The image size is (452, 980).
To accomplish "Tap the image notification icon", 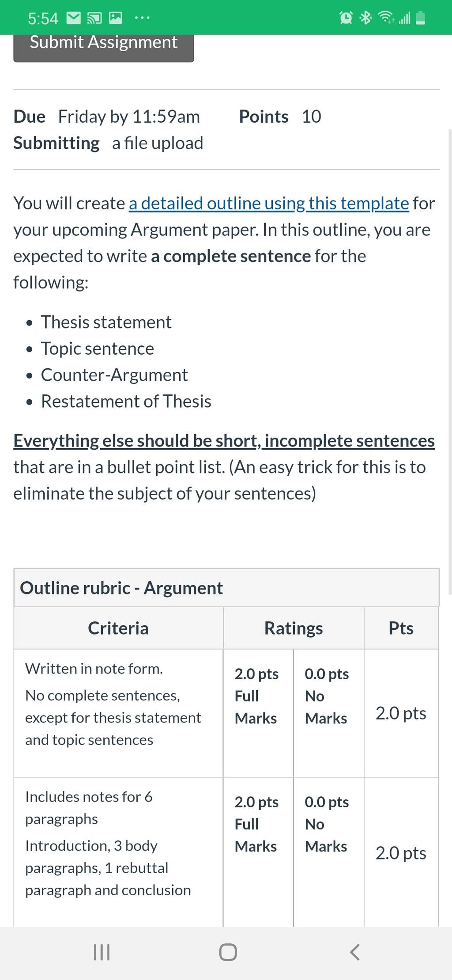I will point(116,18).
